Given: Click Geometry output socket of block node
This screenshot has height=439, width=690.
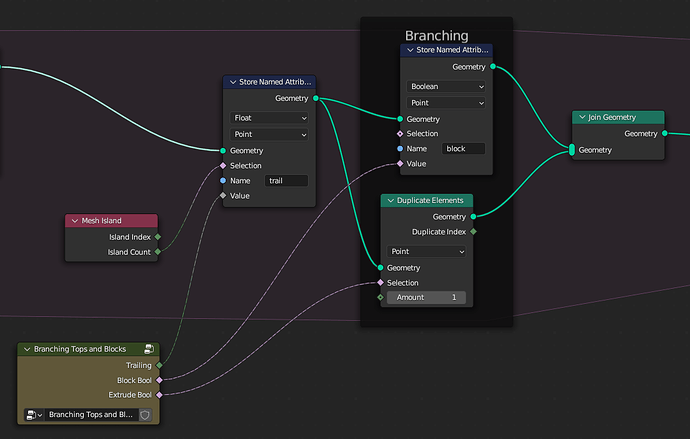Looking at the screenshot, I should [493, 66].
